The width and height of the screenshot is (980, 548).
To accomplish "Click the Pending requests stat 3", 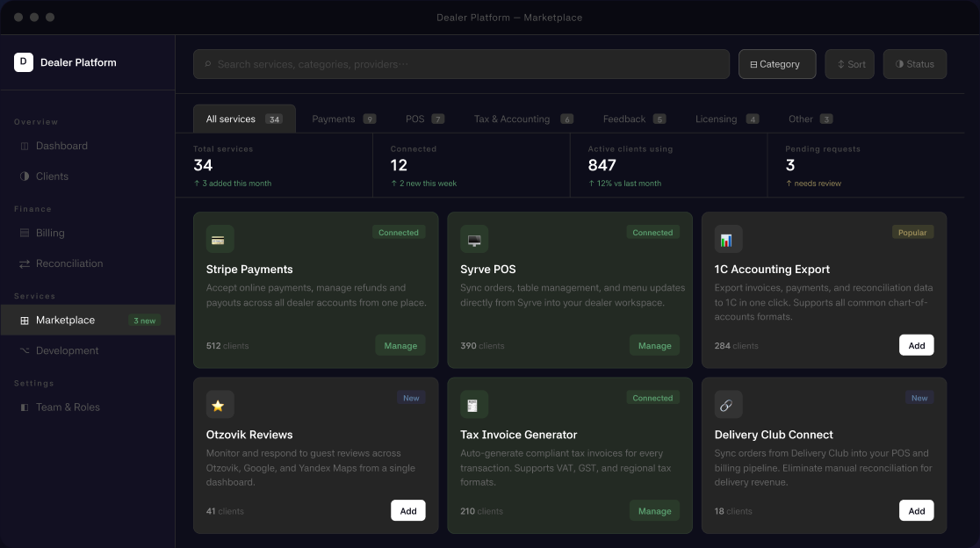I will pos(790,166).
